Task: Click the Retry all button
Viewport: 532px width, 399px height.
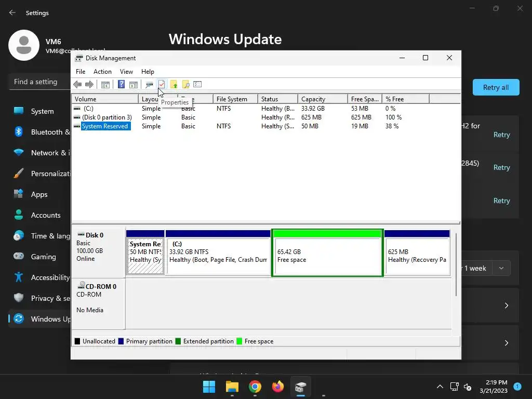Action: 496,87
